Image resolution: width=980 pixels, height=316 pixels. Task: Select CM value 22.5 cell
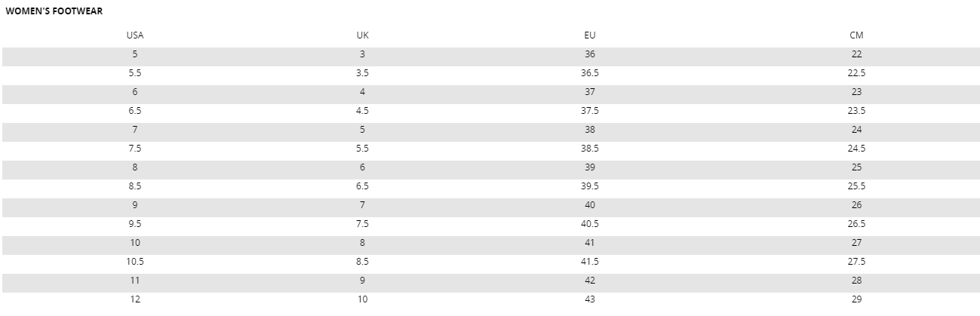(x=856, y=73)
